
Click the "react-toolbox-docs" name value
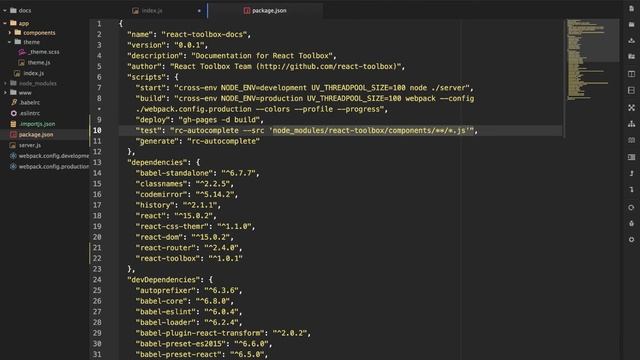204,35
